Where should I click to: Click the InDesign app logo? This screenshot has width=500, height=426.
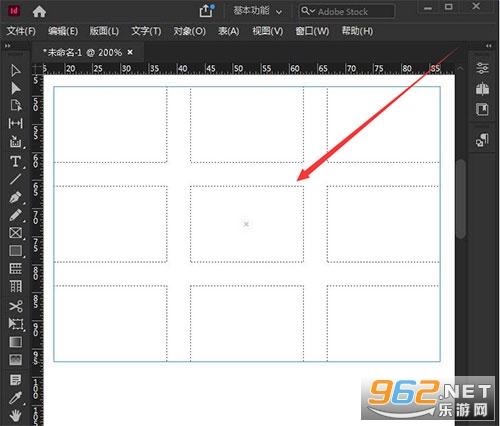[x=14, y=11]
